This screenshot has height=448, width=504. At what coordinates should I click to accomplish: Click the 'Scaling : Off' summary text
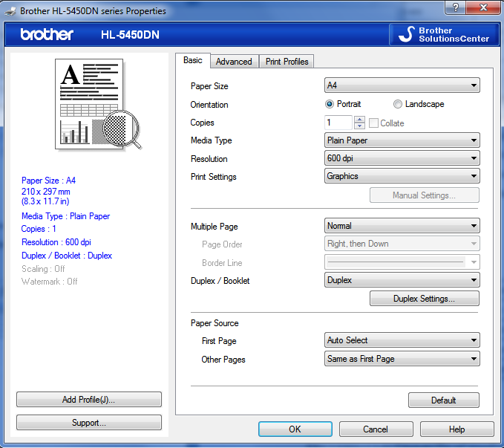point(43,269)
